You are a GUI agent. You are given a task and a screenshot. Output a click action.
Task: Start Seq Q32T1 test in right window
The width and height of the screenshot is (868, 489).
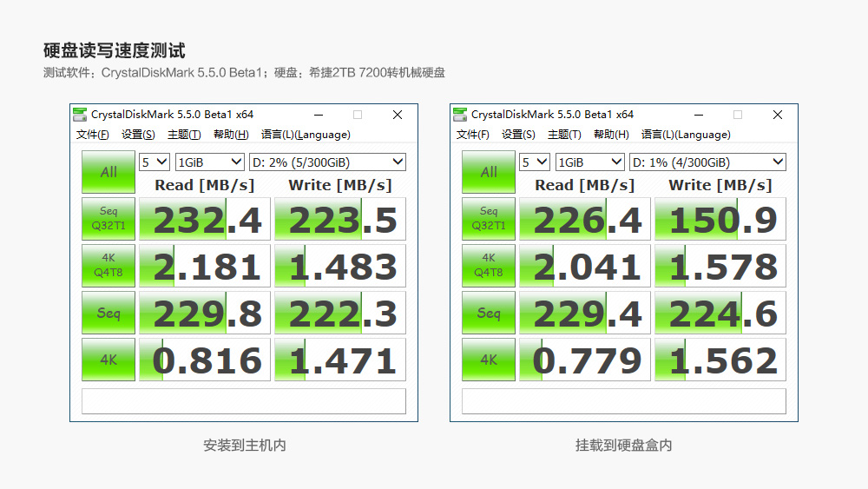pos(489,219)
